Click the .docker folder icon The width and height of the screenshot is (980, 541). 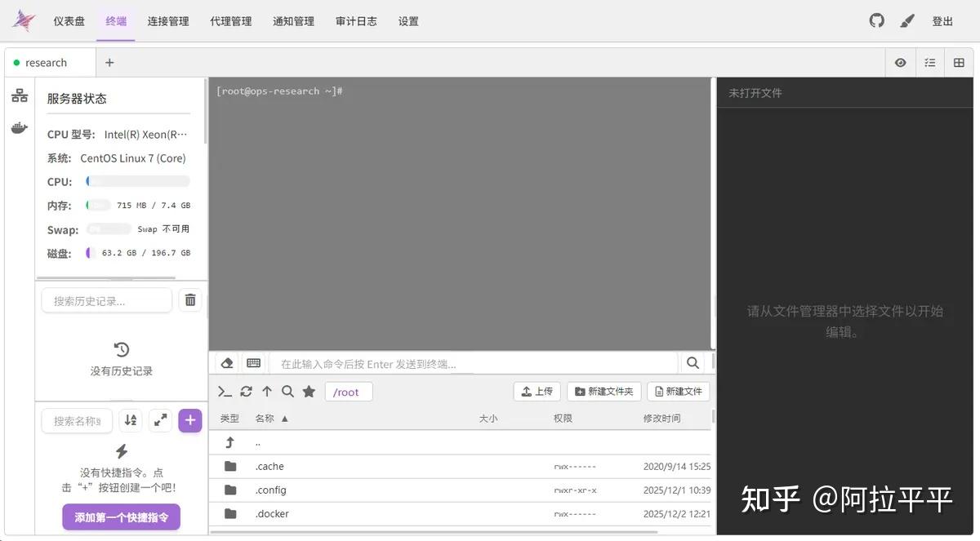[230, 513]
